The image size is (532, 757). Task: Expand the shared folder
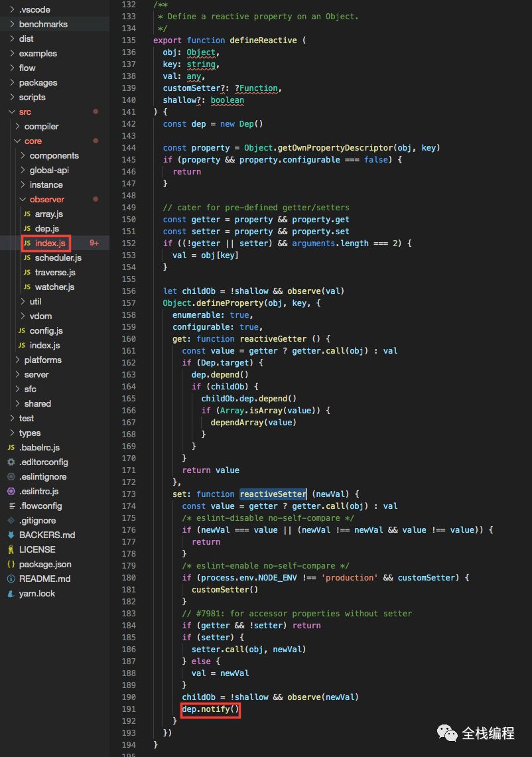point(17,403)
